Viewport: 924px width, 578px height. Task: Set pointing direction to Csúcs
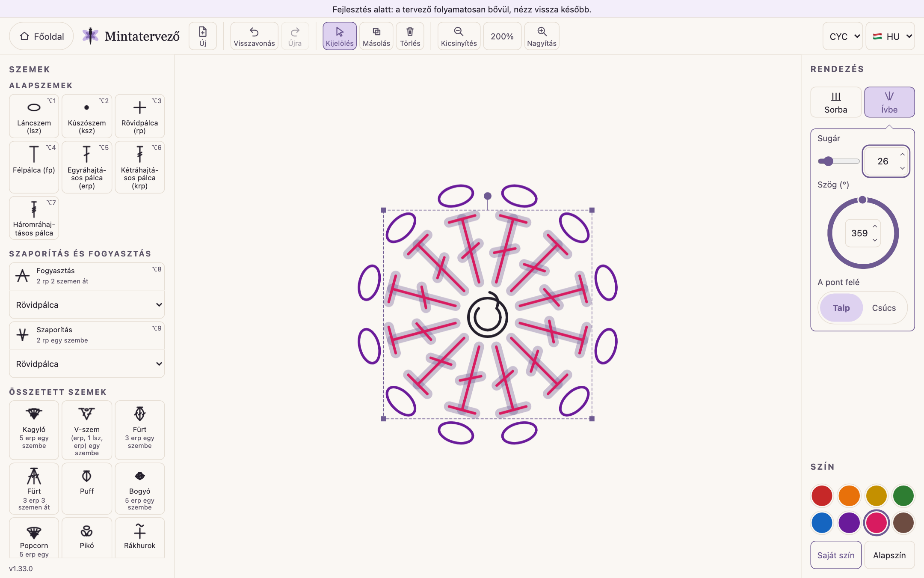tap(884, 308)
